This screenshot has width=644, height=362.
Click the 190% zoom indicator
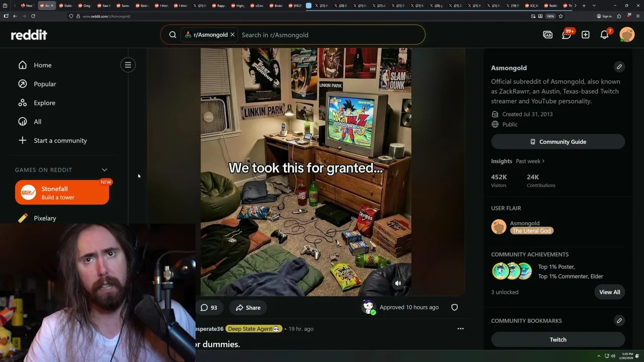click(x=550, y=16)
